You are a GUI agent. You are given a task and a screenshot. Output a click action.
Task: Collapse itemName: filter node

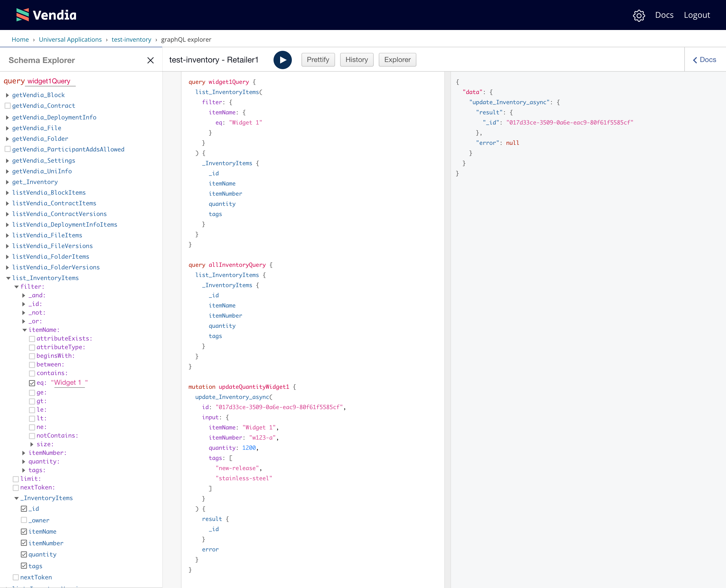pos(24,330)
